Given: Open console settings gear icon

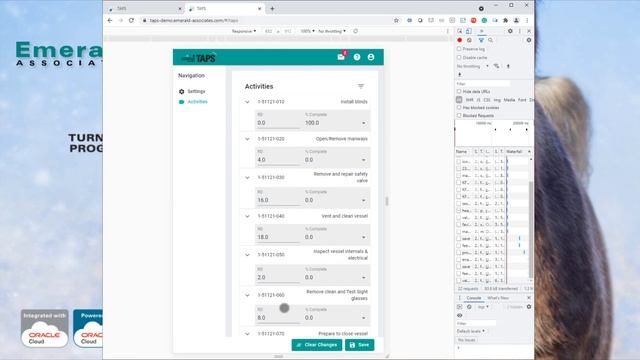Looking at the screenshot, I should [x=529, y=307].
